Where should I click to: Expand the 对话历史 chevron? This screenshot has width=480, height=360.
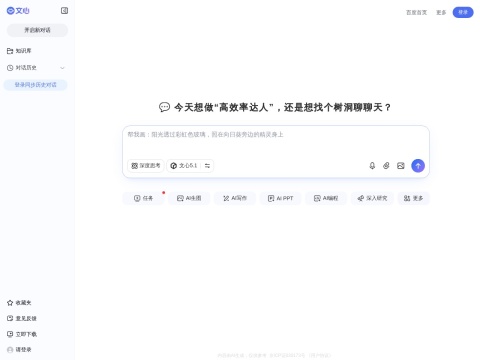(x=62, y=68)
